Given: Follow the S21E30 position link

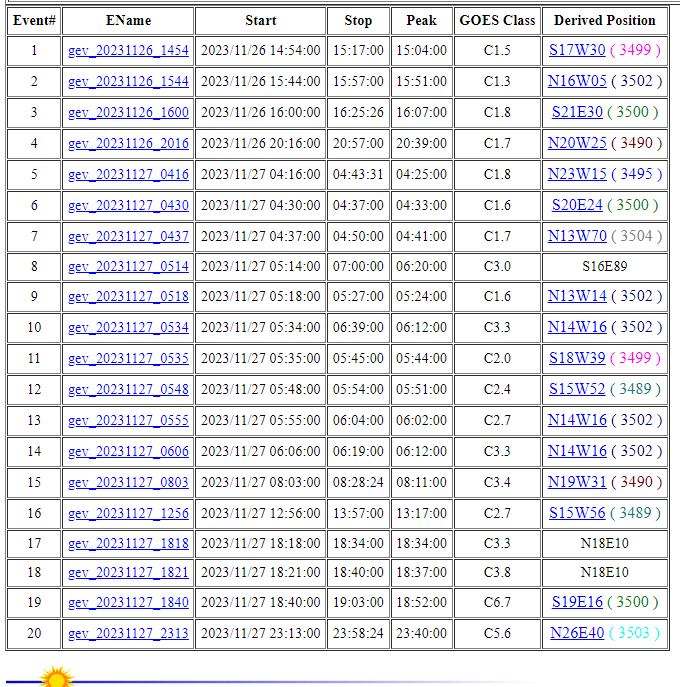Looking at the screenshot, I should (x=577, y=112).
